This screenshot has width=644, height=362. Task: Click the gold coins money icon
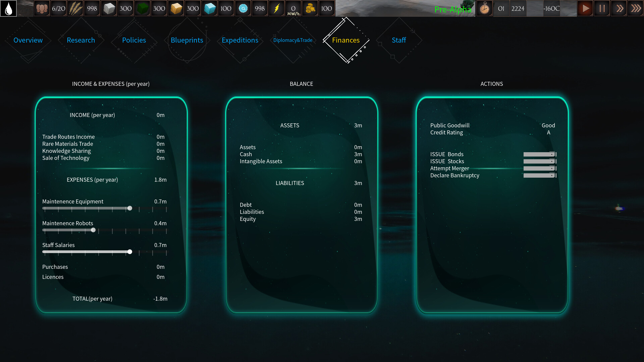coord(310,8)
